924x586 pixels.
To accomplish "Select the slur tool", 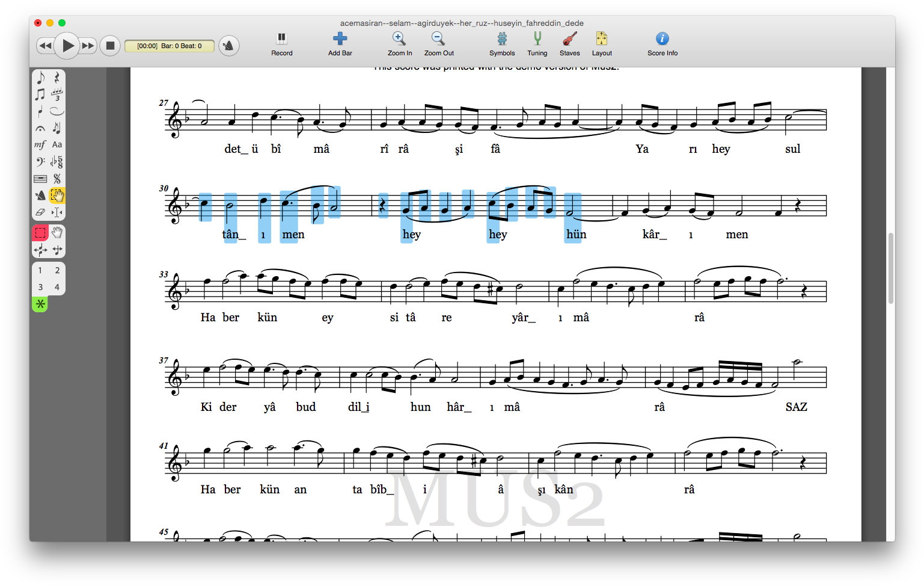I will (57, 111).
